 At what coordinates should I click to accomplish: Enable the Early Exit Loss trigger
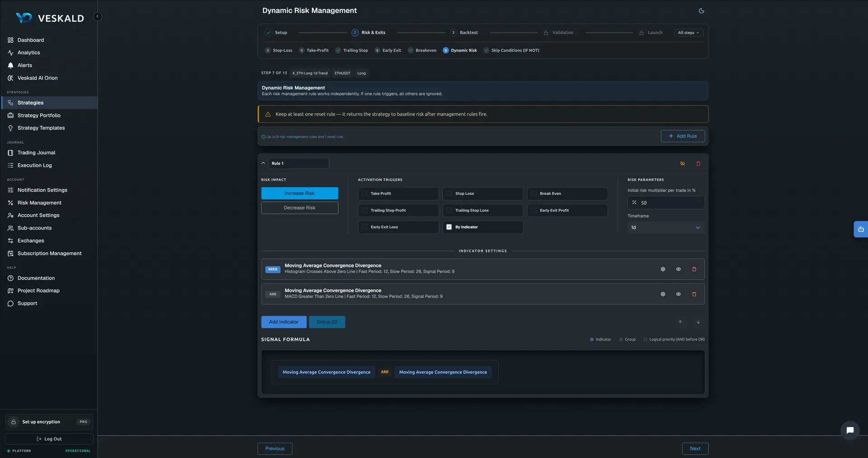(398, 227)
